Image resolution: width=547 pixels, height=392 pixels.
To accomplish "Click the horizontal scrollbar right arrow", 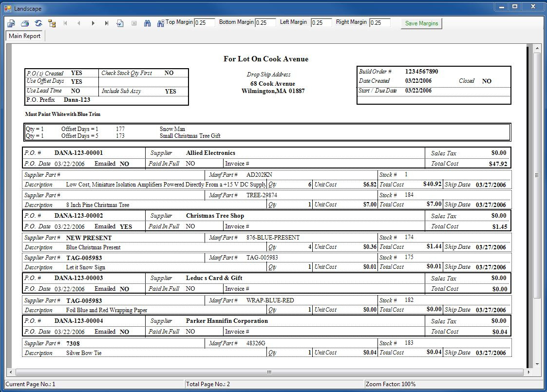I will 529,372.
